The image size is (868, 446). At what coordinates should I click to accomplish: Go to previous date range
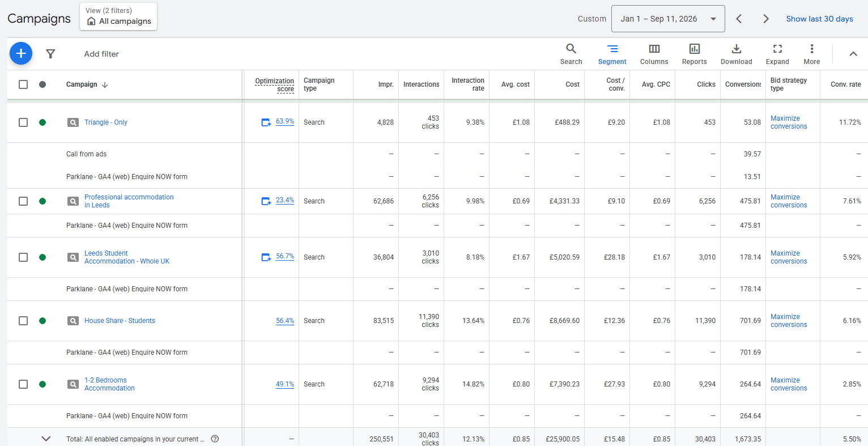point(739,19)
